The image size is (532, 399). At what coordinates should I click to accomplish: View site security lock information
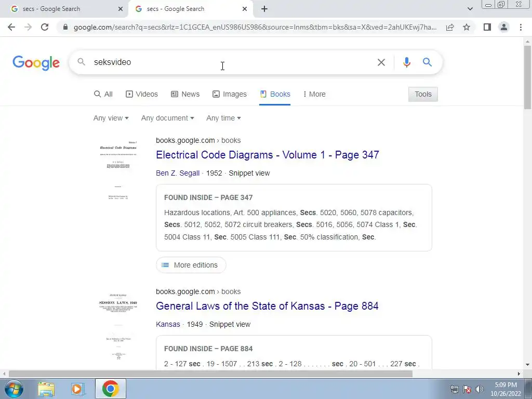pos(65,27)
